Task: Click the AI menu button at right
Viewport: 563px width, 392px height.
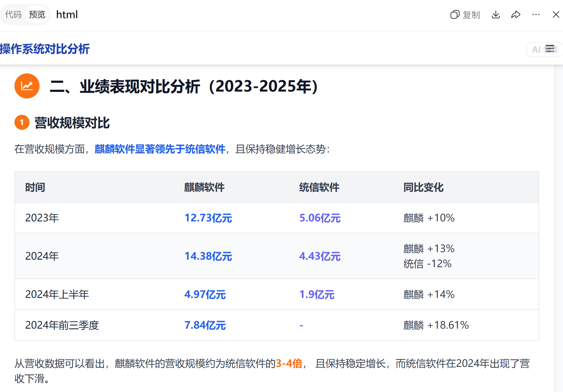Action: [544, 49]
